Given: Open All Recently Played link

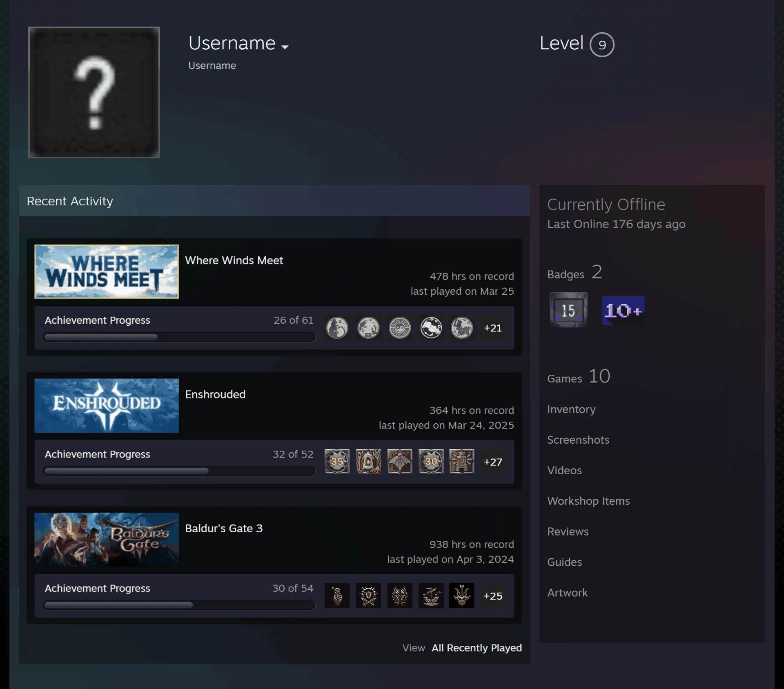Looking at the screenshot, I should point(477,648).
